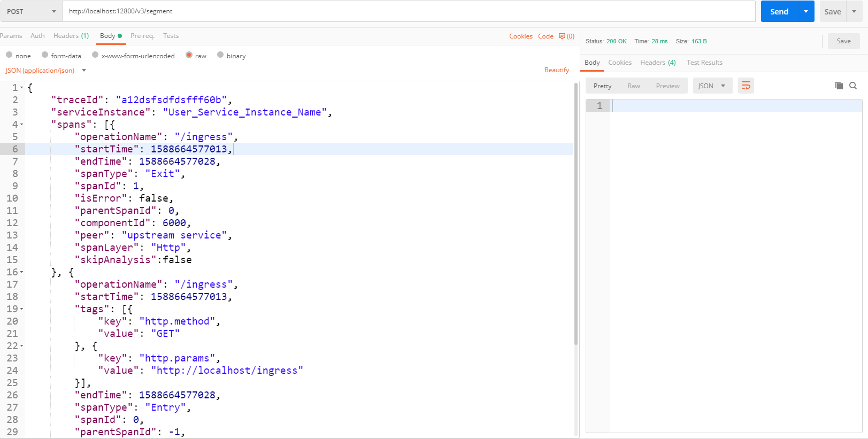The width and height of the screenshot is (868, 439).
Task: Open the Tests tab
Action: [x=171, y=36]
